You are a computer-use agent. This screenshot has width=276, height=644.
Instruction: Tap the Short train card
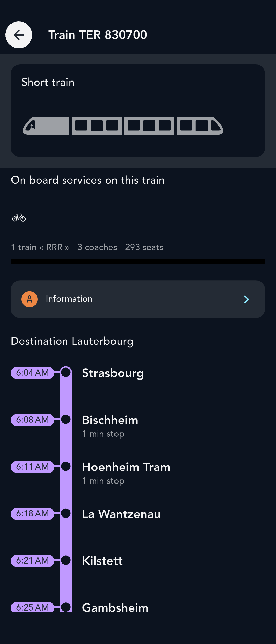[138, 111]
